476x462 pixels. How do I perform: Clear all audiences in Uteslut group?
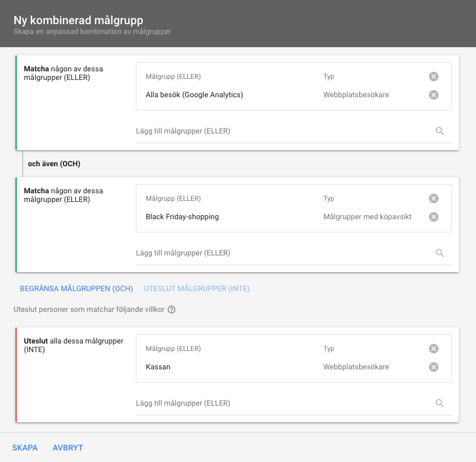pyautogui.click(x=433, y=349)
